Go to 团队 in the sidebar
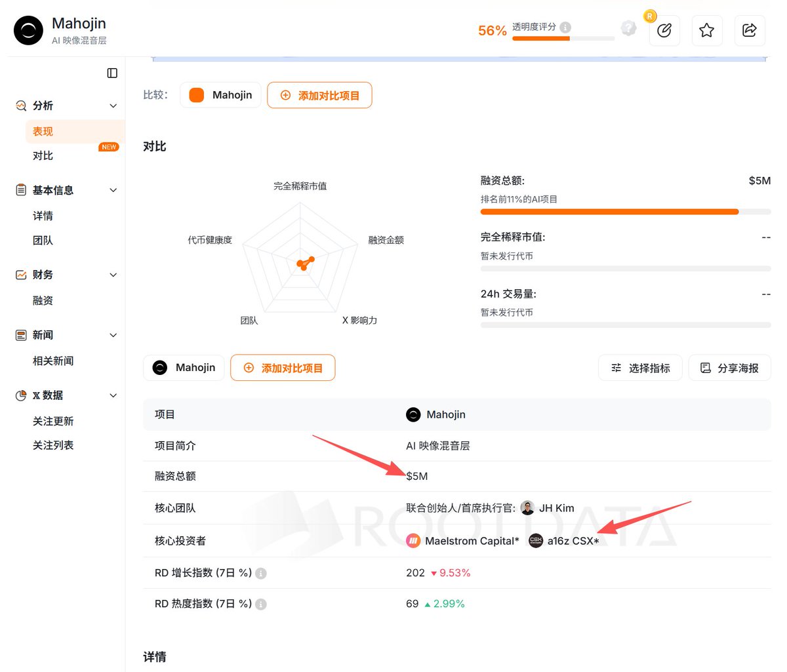 pos(43,241)
